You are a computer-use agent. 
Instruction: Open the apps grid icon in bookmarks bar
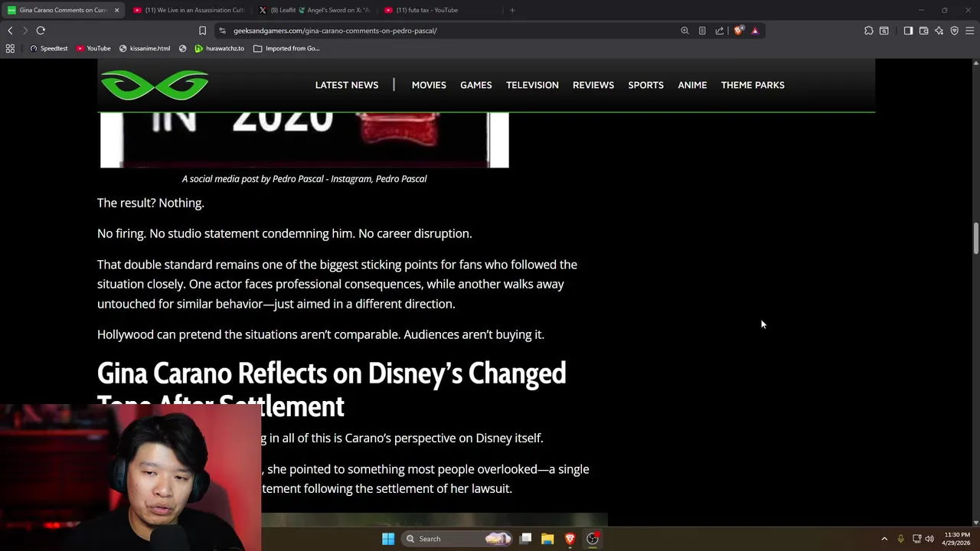(x=10, y=48)
